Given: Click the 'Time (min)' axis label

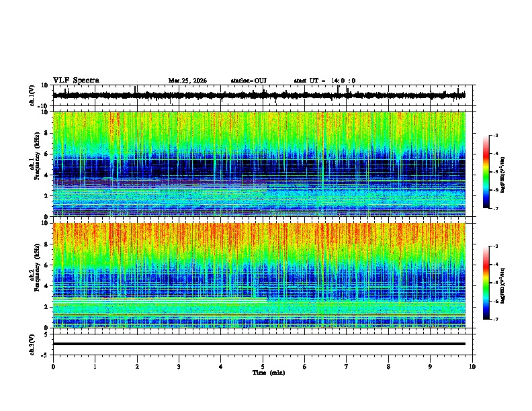Looking at the screenshot, I should click(269, 373).
